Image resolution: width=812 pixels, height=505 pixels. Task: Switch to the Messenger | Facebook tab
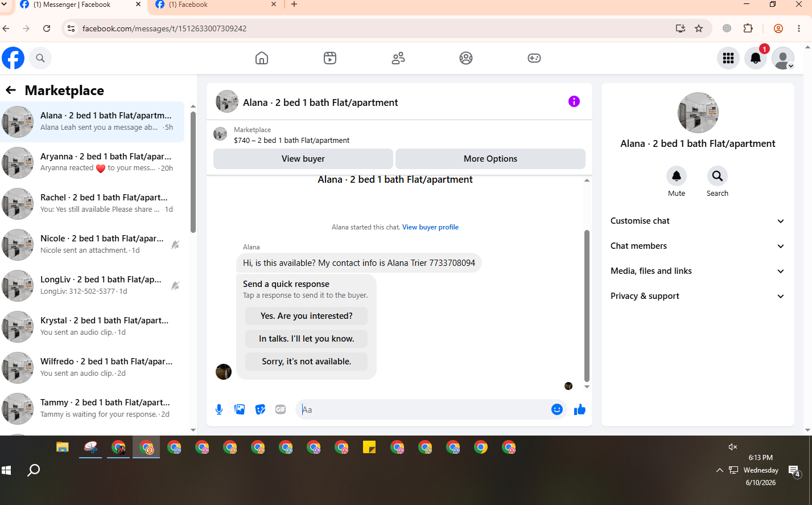tap(81, 5)
